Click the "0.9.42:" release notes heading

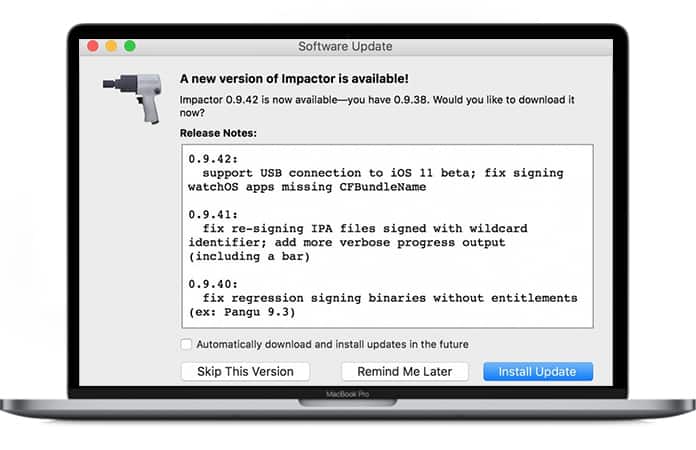pos(213,159)
